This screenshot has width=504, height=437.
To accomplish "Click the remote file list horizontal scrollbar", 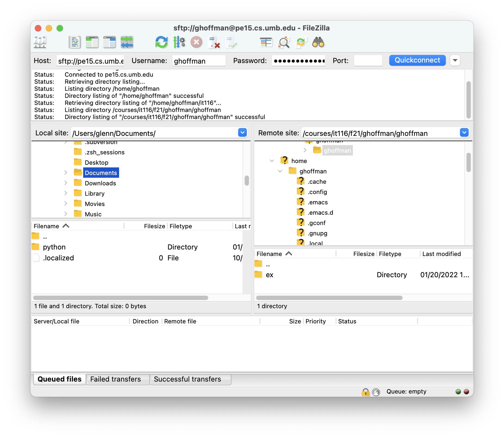I will pyautogui.click(x=329, y=298).
